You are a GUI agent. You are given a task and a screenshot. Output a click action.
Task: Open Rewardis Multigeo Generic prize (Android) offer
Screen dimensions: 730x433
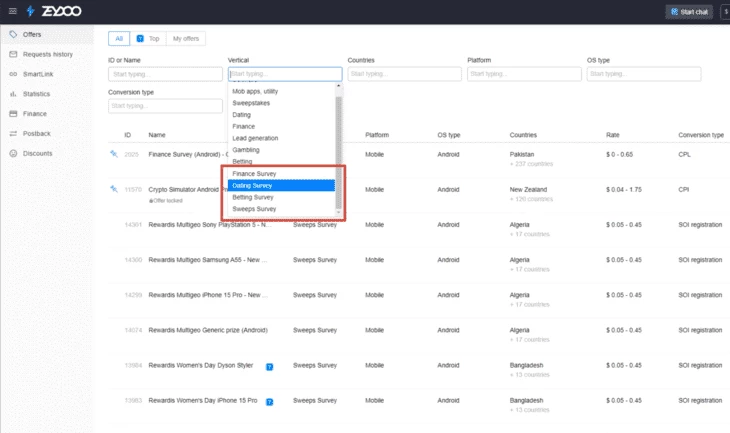[x=208, y=330]
